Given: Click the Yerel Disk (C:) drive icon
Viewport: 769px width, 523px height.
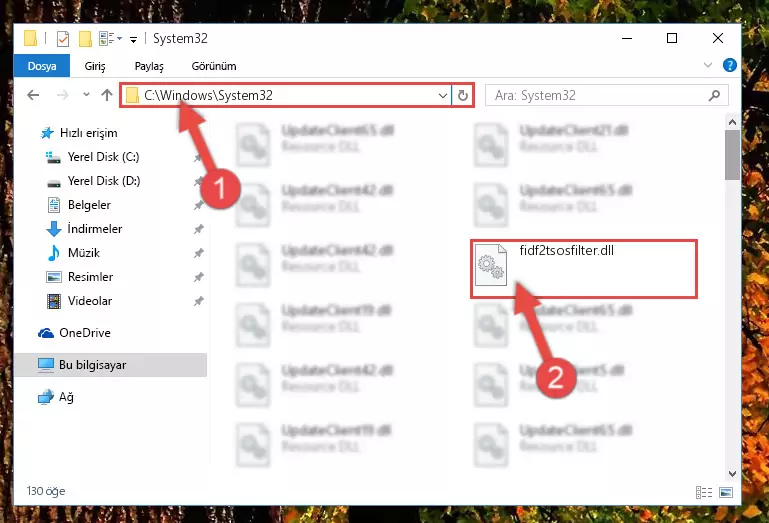Looking at the screenshot, I should [53, 157].
